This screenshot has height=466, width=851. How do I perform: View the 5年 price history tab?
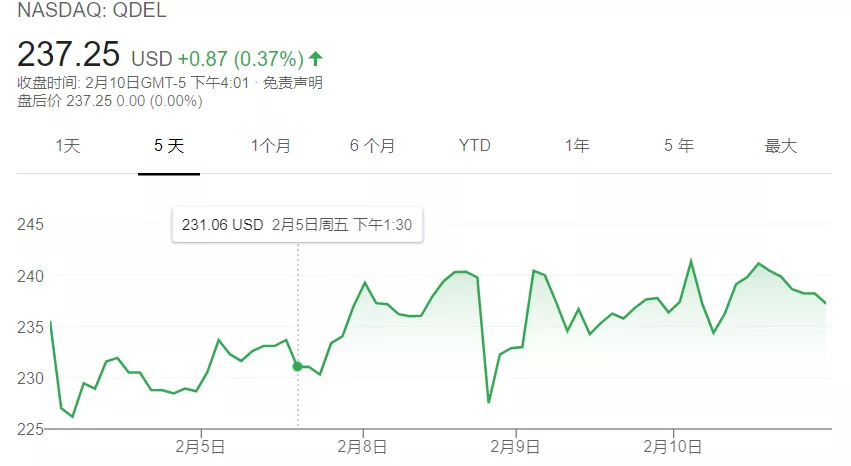[678, 146]
